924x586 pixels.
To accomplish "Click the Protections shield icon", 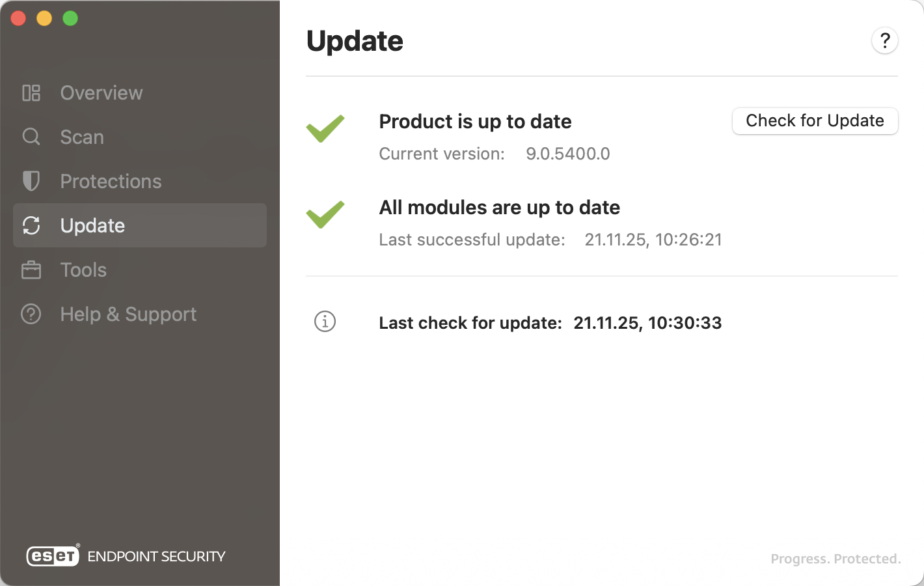I will [31, 181].
